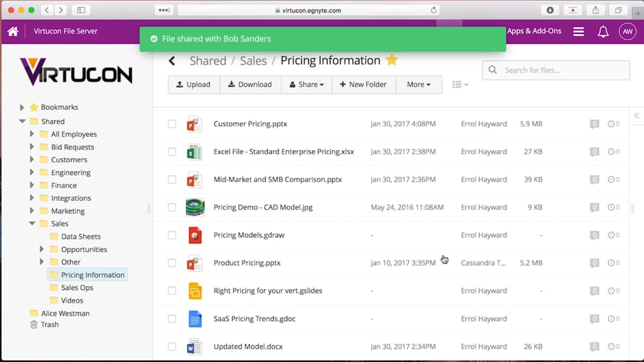Click Shared in the breadcrumb path
This screenshot has height=362, width=644.
click(208, 61)
